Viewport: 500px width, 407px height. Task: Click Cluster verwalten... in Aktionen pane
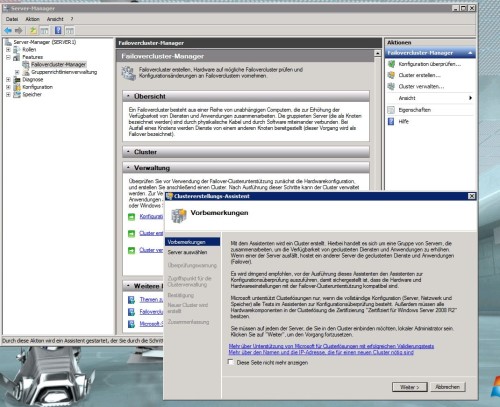[421, 87]
